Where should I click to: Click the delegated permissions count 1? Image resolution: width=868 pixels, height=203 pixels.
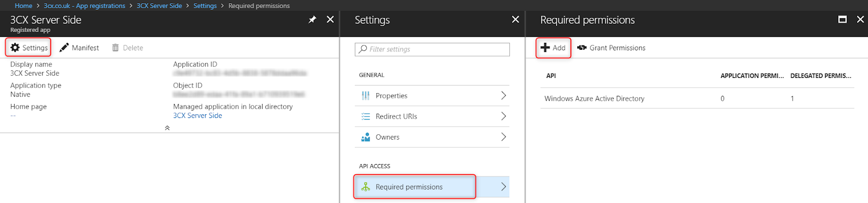click(x=792, y=99)
